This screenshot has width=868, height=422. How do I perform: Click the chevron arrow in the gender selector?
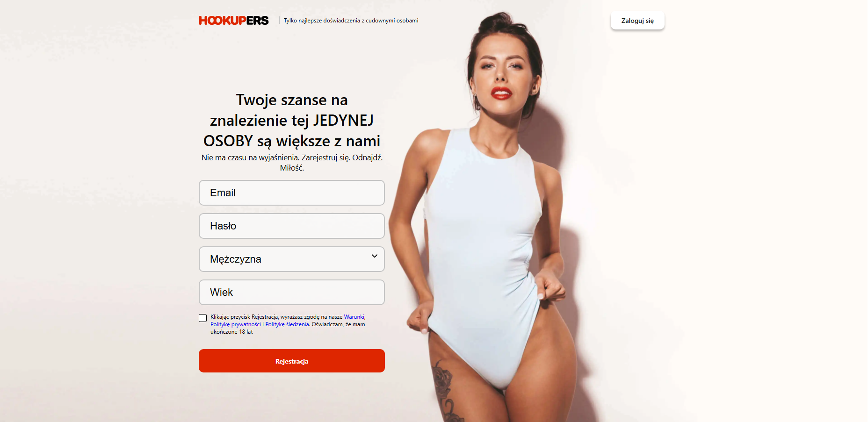pyautogui.click(x=375, y=256)
